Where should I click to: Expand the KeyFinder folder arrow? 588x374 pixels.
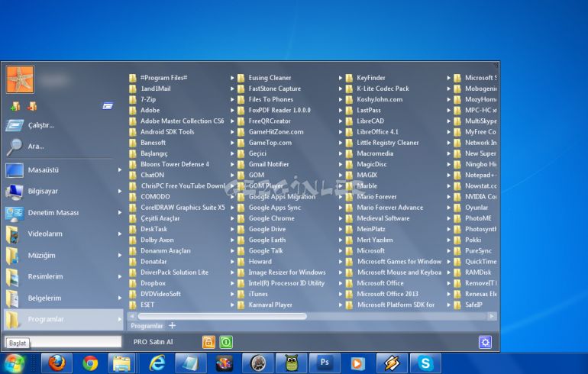448,78
